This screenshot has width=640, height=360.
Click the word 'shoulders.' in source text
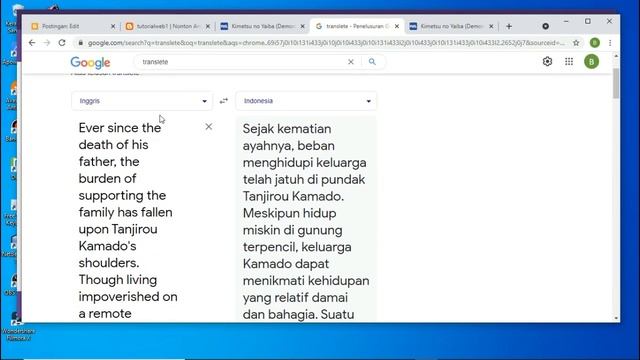[x=109, y=263]
